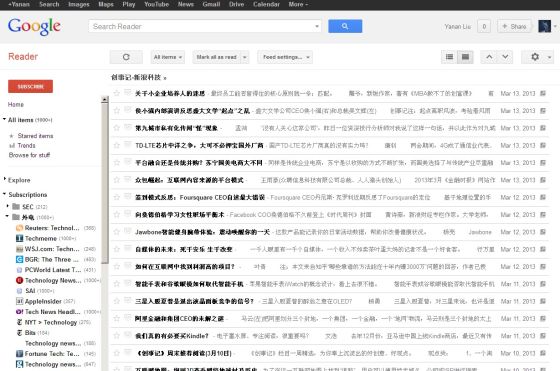Click the Techmeme feed icon

(20, 238)
